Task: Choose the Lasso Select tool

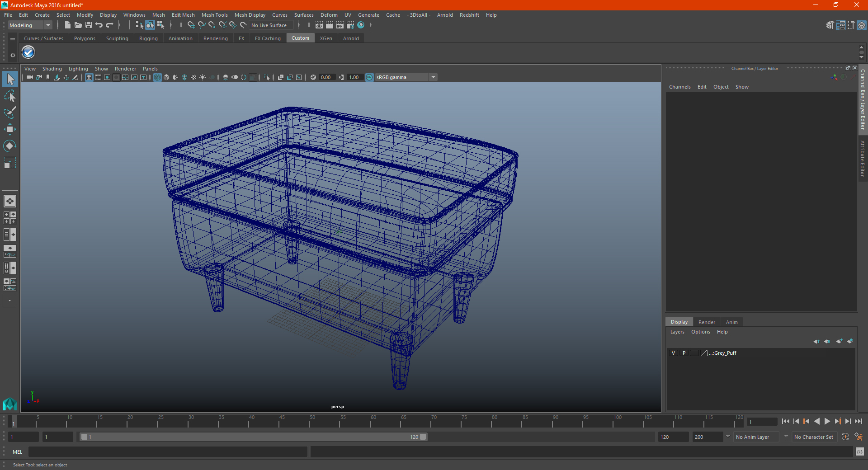Action: coord(10,96)
